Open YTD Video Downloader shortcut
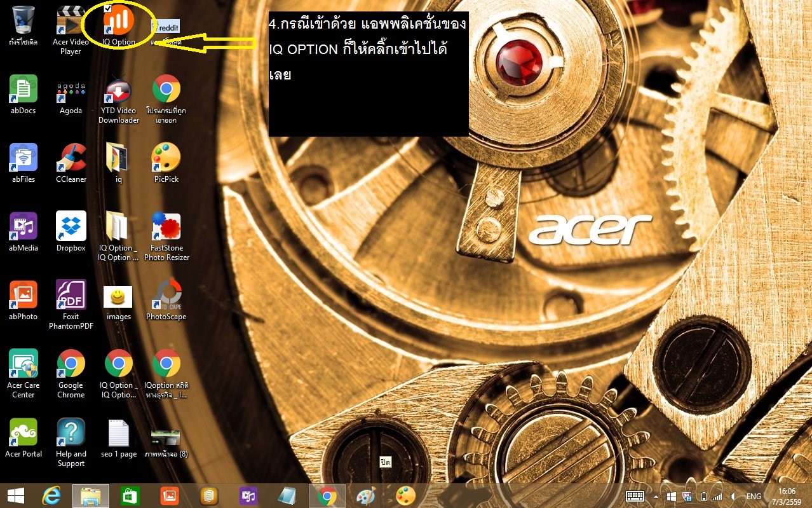Image resolution: width=812 pixels, height=508 pixels. pyautogui.click(x=119, y=88)
